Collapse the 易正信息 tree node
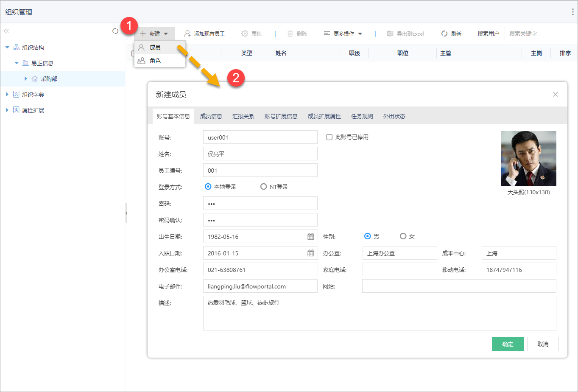The image size is (578, 392). (17, 63)
